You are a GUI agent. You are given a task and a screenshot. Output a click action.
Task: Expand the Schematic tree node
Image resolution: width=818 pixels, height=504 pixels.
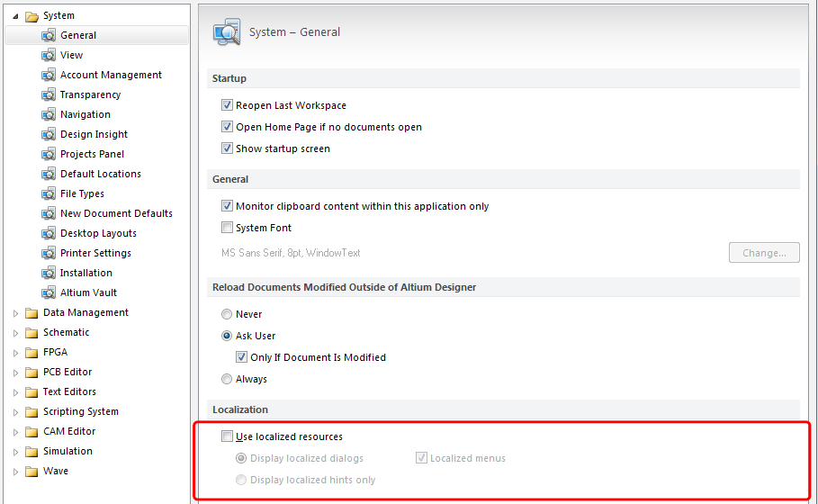click(x=15, y=332)
